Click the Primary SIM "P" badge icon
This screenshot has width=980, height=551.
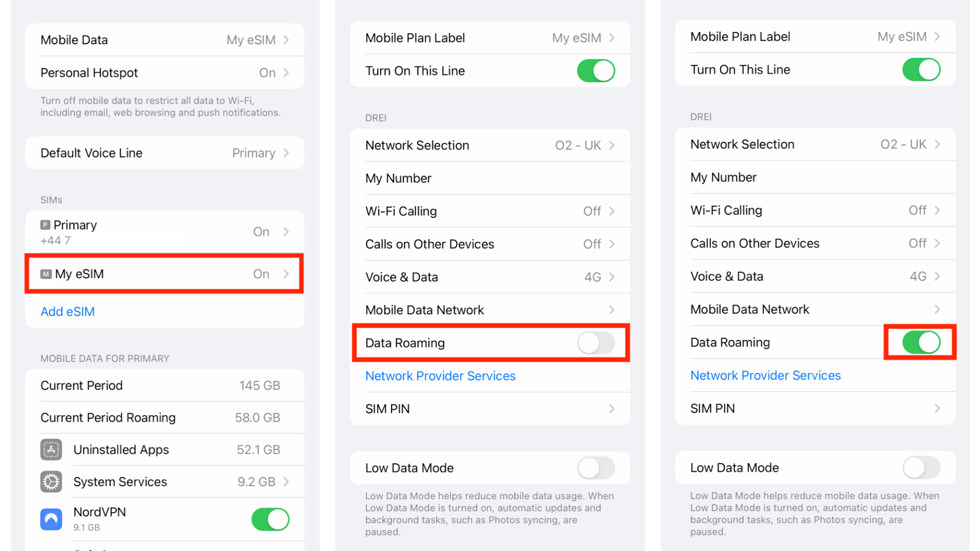(45, 225)
